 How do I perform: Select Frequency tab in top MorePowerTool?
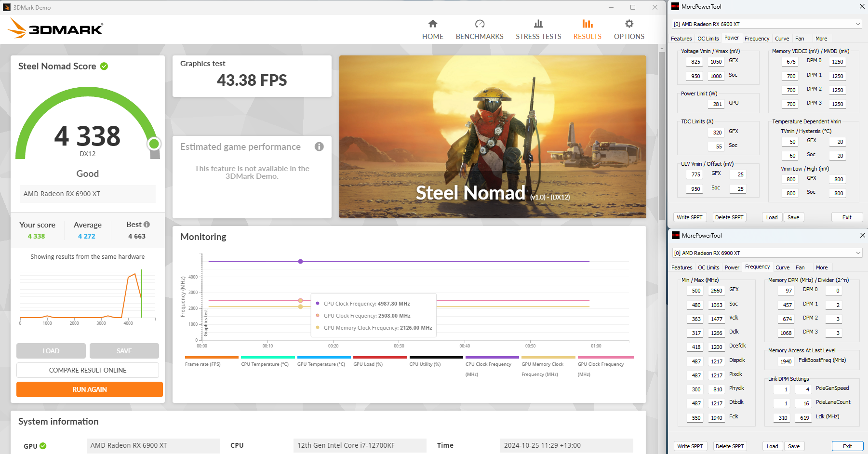pyautogui.click(x=757, y=39)
